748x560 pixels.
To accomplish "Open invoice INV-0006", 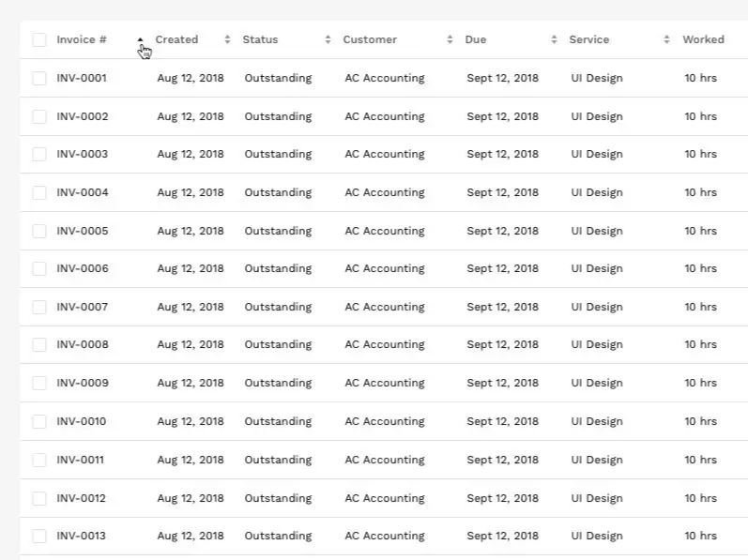I will 82,268.
